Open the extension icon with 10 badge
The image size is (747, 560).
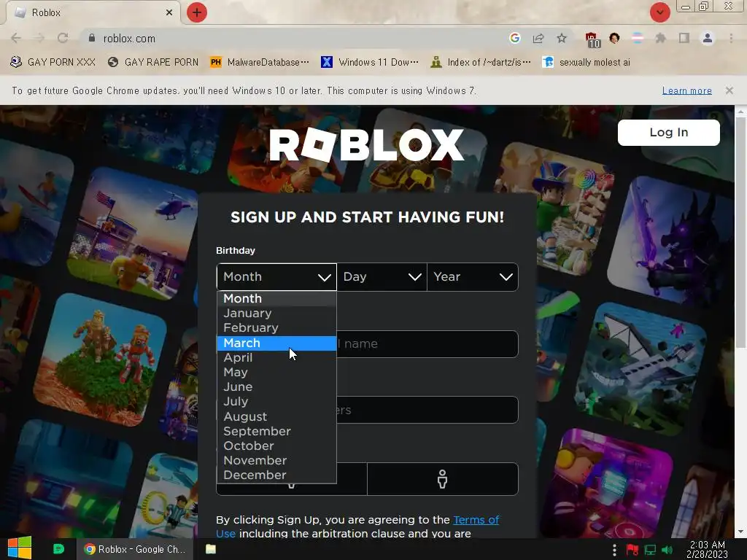coord(592,39)
